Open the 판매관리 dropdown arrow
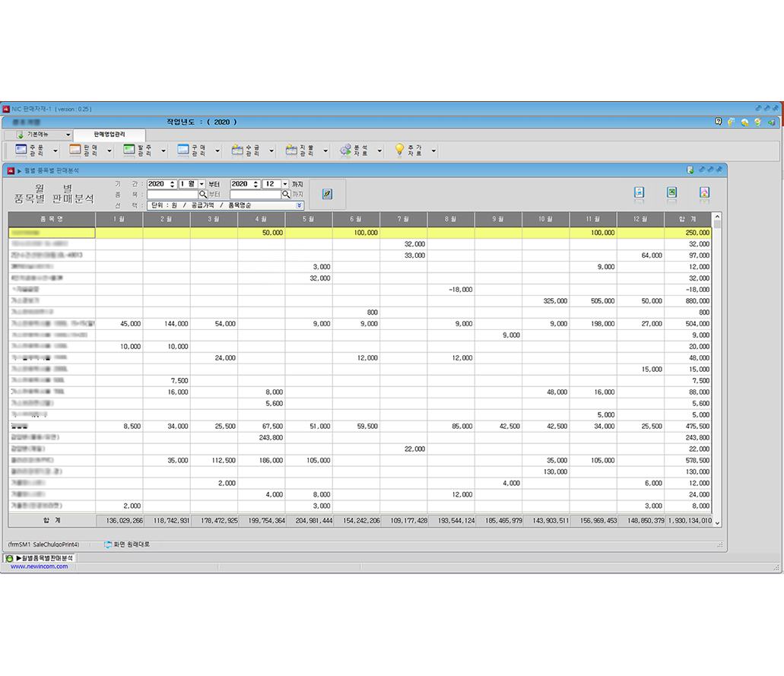 click(x=109, y=151)
